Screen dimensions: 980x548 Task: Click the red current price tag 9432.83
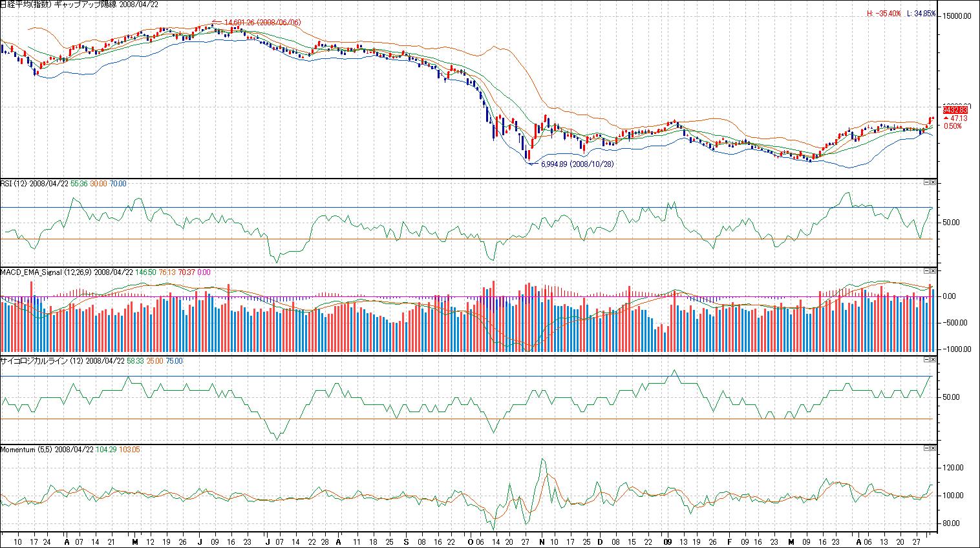coord(954,110)
